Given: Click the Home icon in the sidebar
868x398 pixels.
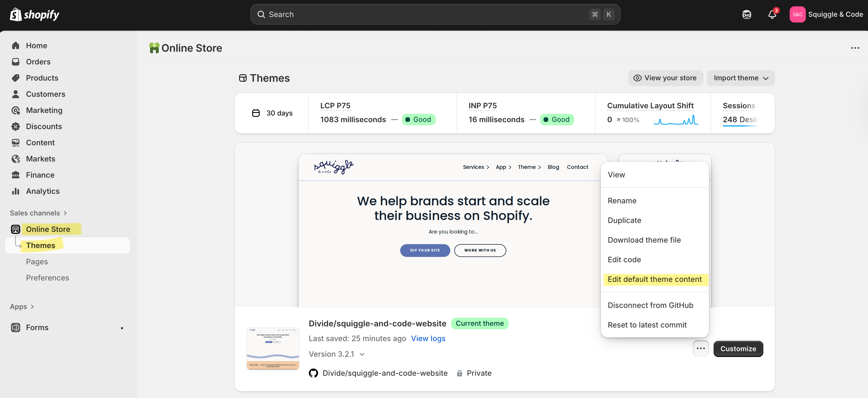Looking at the screenshot, I should point(16,45).
